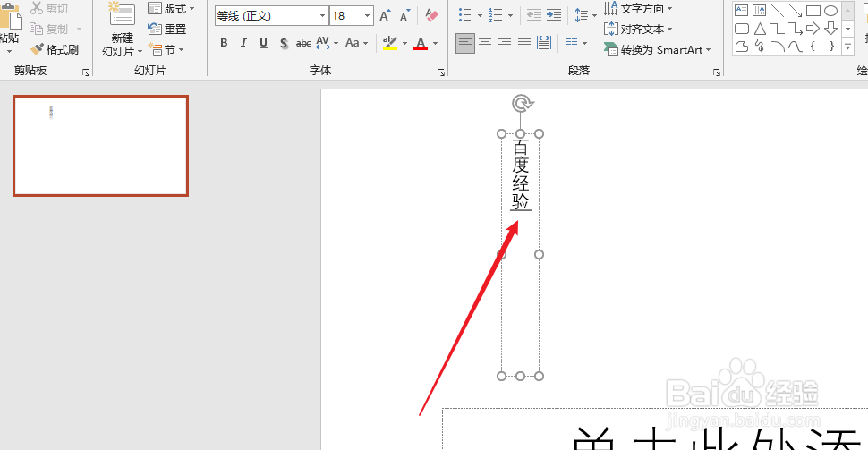The height and width of the screenshot is (450, 868).
Task: Select the left brace shape
Action: (x=813, y=47)
